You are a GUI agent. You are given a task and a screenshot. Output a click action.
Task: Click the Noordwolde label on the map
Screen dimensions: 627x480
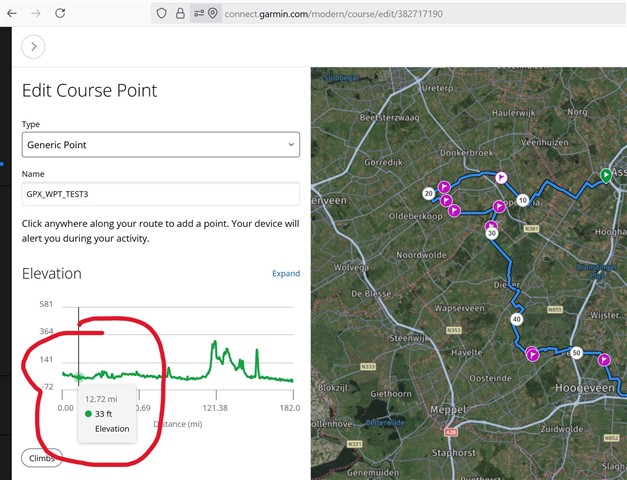click(421, 255)
